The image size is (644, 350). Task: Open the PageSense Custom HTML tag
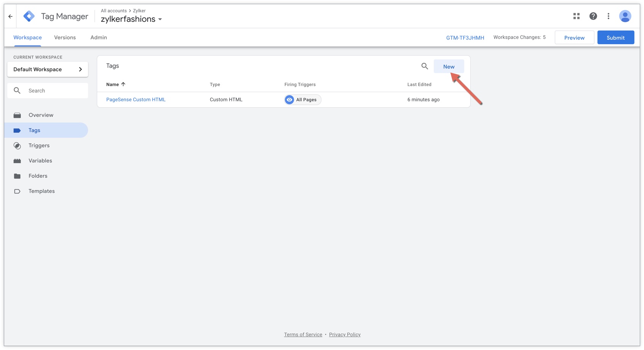[136, 100]
